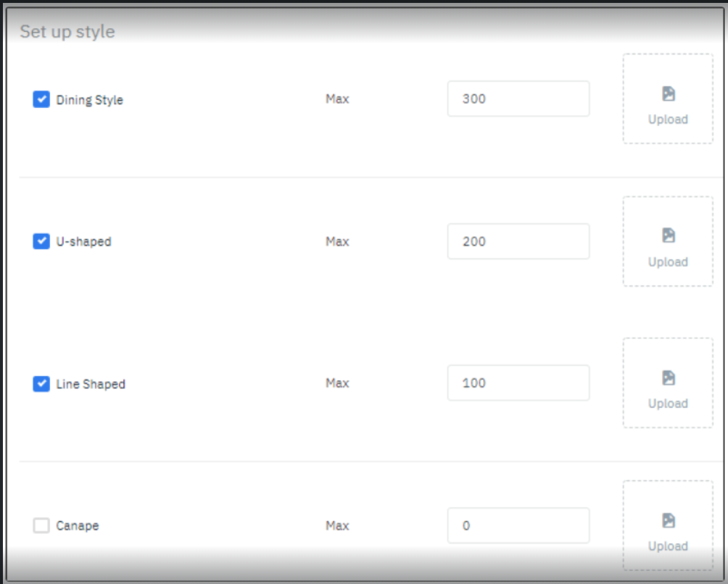Click the "Dining Style" label text
Screen dimensions: 728x584
click(90, 100)
